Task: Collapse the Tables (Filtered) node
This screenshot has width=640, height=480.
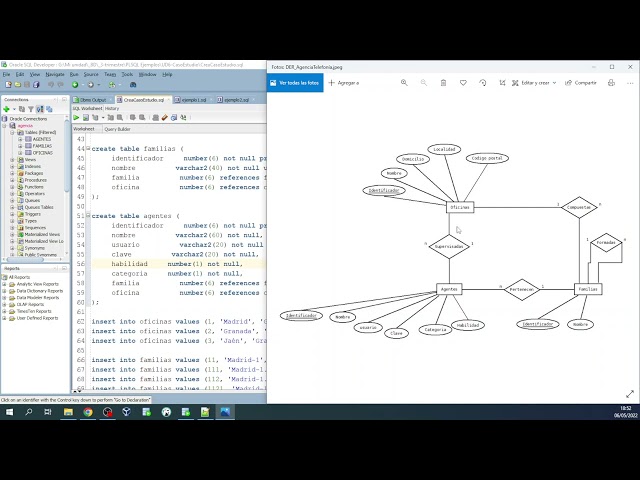Action: tap(12, 132)
